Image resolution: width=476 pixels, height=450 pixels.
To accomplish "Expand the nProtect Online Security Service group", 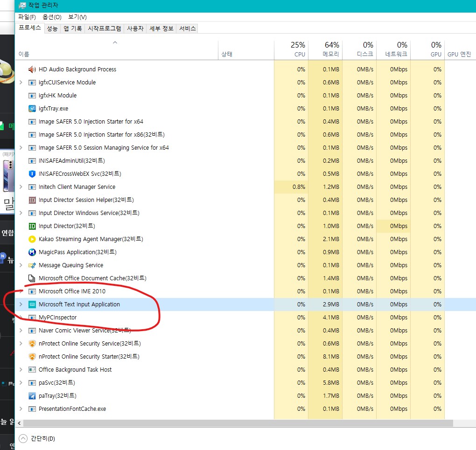I will click(21, 343).
